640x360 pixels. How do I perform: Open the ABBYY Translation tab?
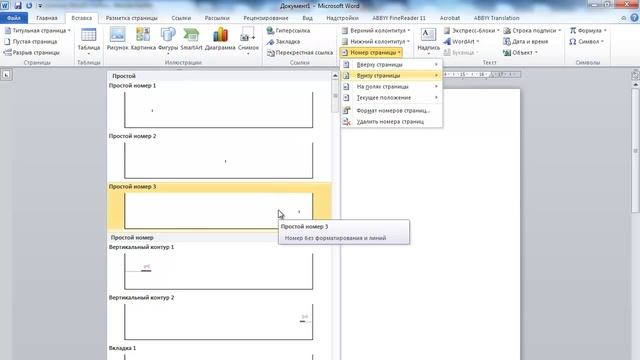[496, 18]
